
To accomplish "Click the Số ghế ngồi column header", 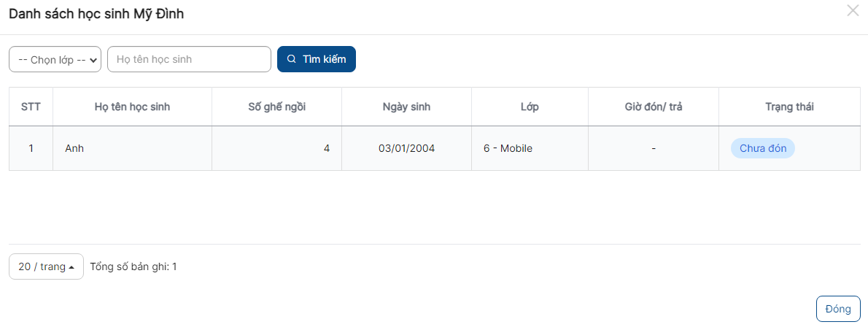I will coord(276,107).
